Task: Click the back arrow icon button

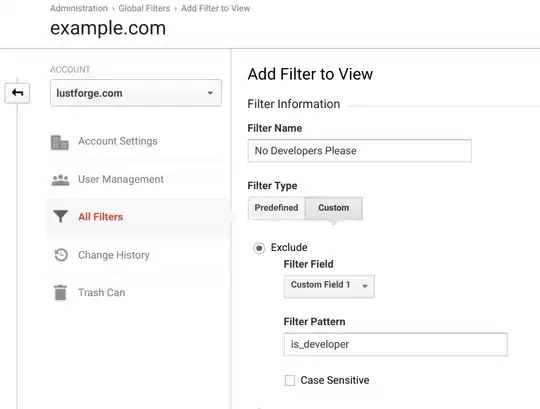Action: click(17, 93)
